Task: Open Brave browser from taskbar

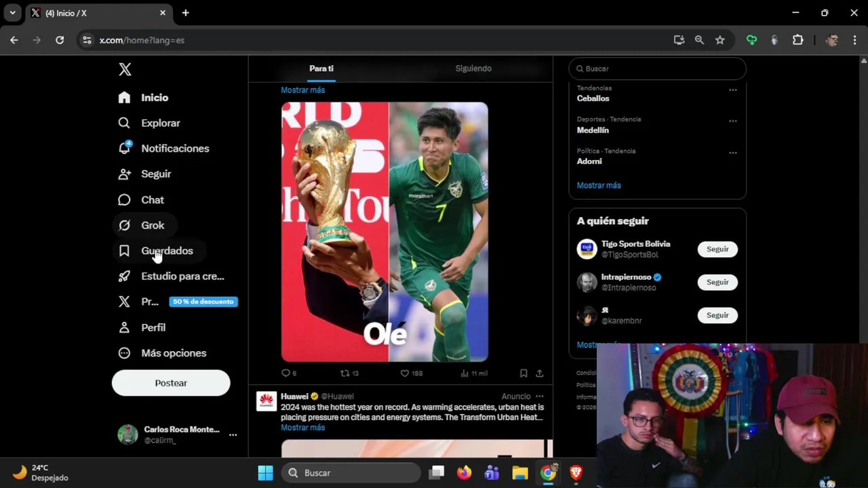Action: [x=576, y=472]
